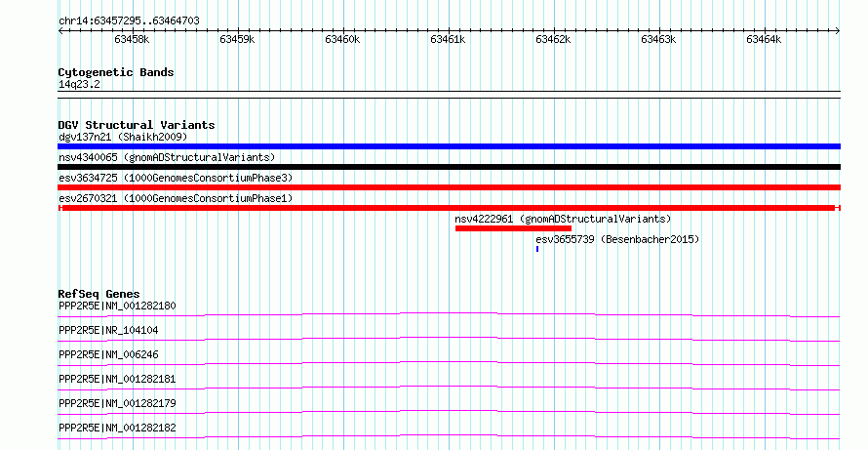Image resolution: width=868 pixels, height=450 pixels.
Task: Open variant dgv137n21 (Shaikh2009) label
Action: (123, 137)
